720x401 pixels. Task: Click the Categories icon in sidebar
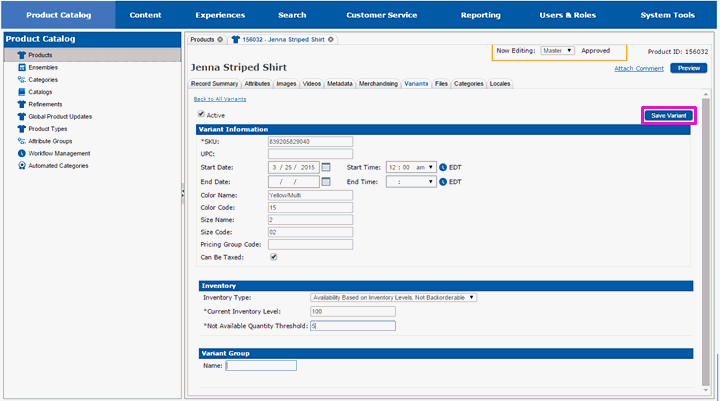[x=22, y=79]
